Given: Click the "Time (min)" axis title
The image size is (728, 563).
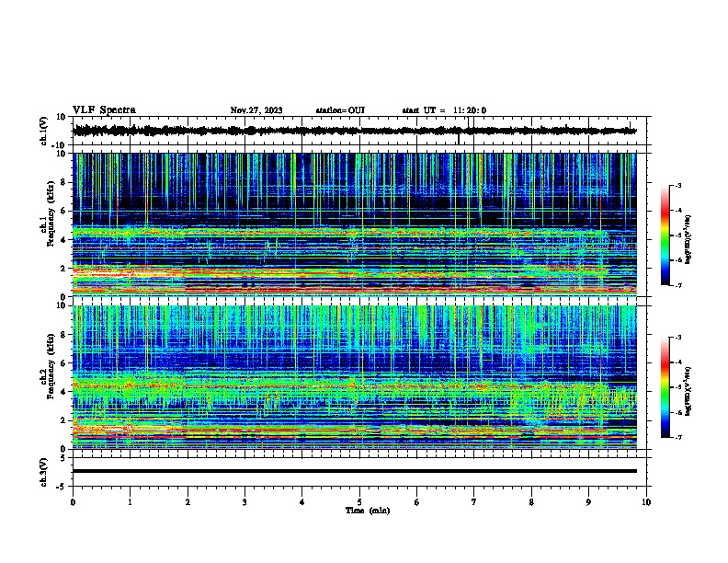Looking at the screenshot, I should 368,511.
